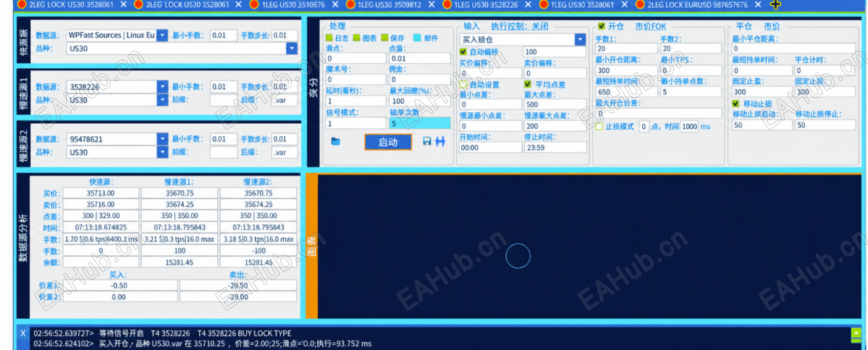This screenshot has width=868, height=350.
Task: Click the 市价 link beside 平仓
Action: 772,26
